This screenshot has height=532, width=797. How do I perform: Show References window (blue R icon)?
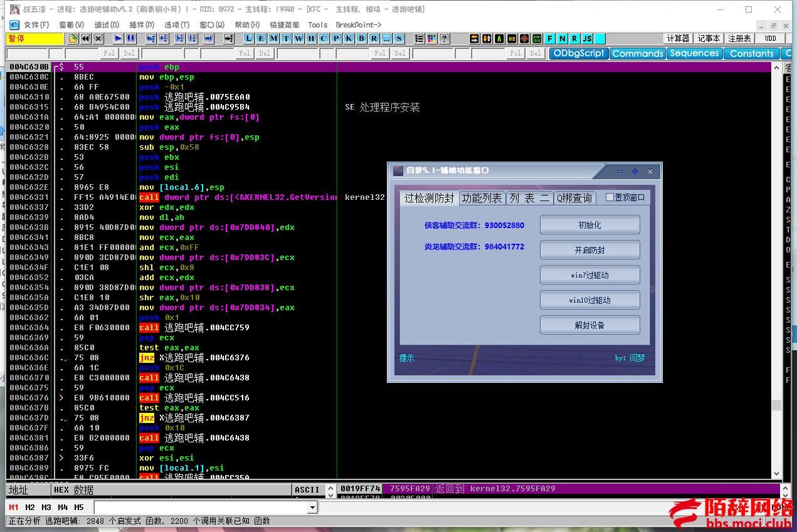(x=374, y=38)
